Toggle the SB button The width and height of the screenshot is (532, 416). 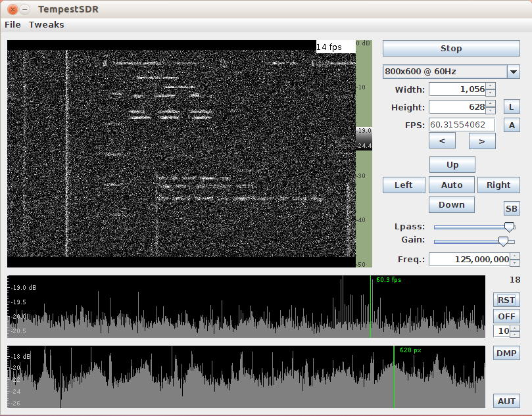pos(511,209)
